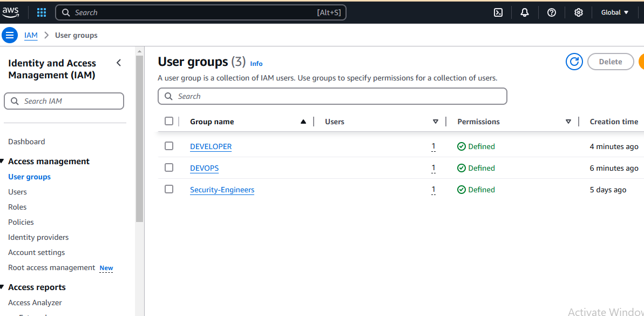
Task: Click the Defined status for DEVOPS
Action: (476, 168)
